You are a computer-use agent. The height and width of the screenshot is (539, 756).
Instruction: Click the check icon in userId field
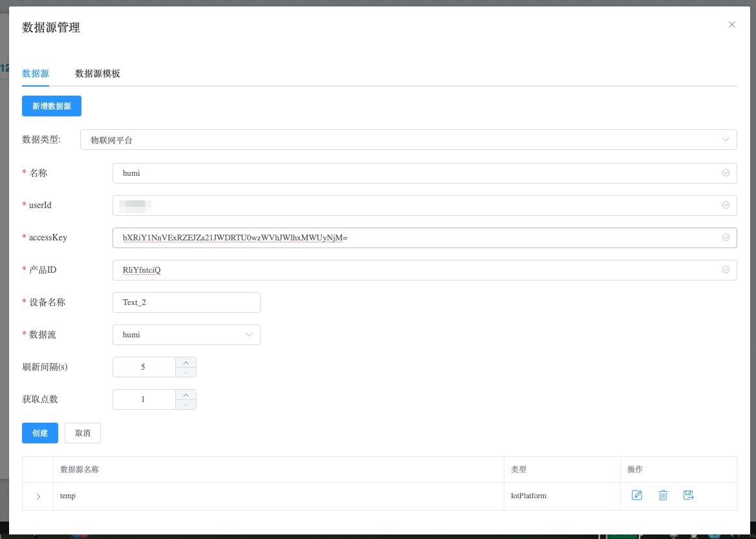[726, 206]
